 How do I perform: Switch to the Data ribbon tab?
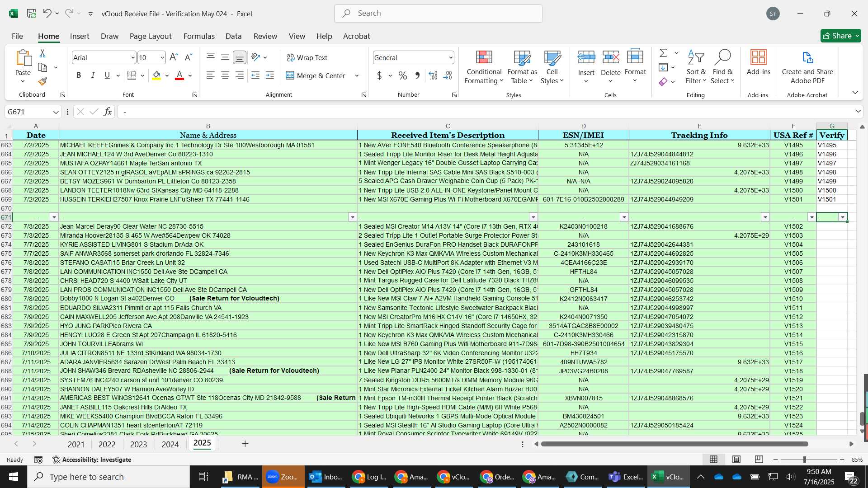(x=233, y=36)
